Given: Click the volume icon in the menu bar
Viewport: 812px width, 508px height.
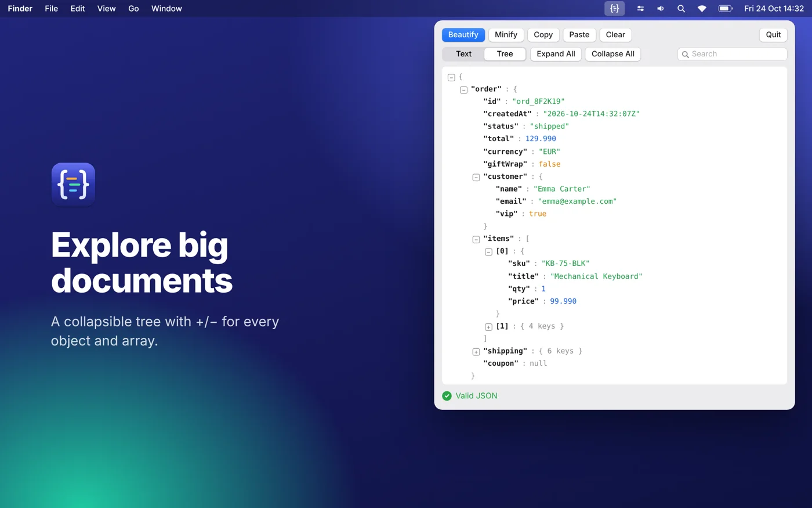Looking at the screenshot, I should 661,9.
